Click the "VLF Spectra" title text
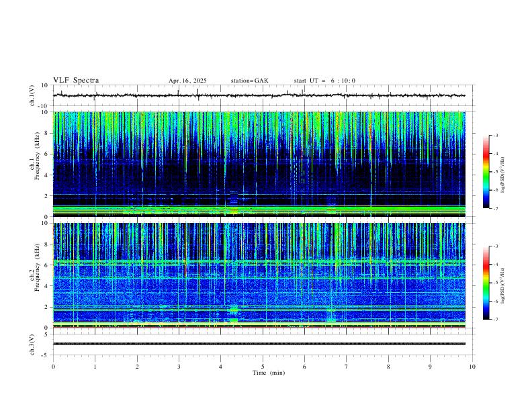Screen dimensions: 532x411 click(x=76, y=81)
